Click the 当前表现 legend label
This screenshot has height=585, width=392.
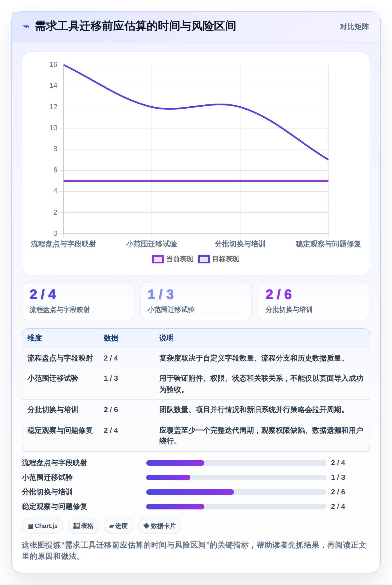coord(180,259)
